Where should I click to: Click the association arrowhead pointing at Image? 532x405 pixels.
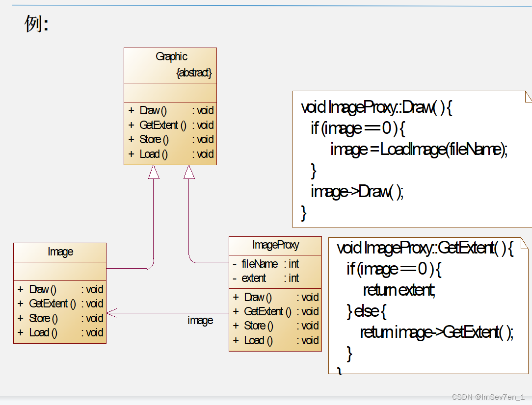pos(111,313)
